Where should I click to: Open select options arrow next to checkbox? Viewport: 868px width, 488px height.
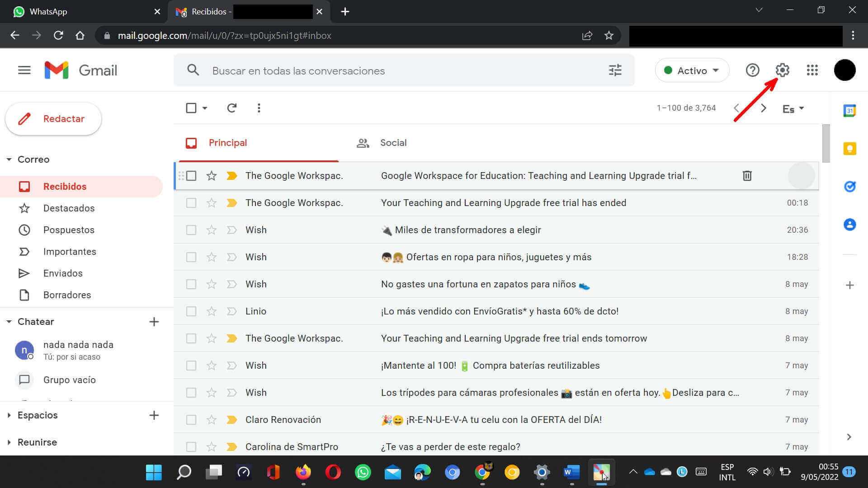coord(205,108)
